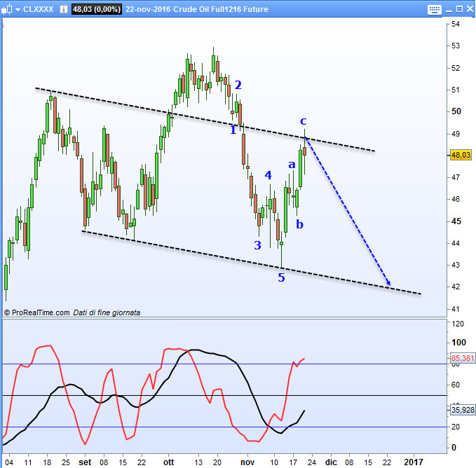Select the wave label '2'

pyautogui.click(x=238, y=85)
